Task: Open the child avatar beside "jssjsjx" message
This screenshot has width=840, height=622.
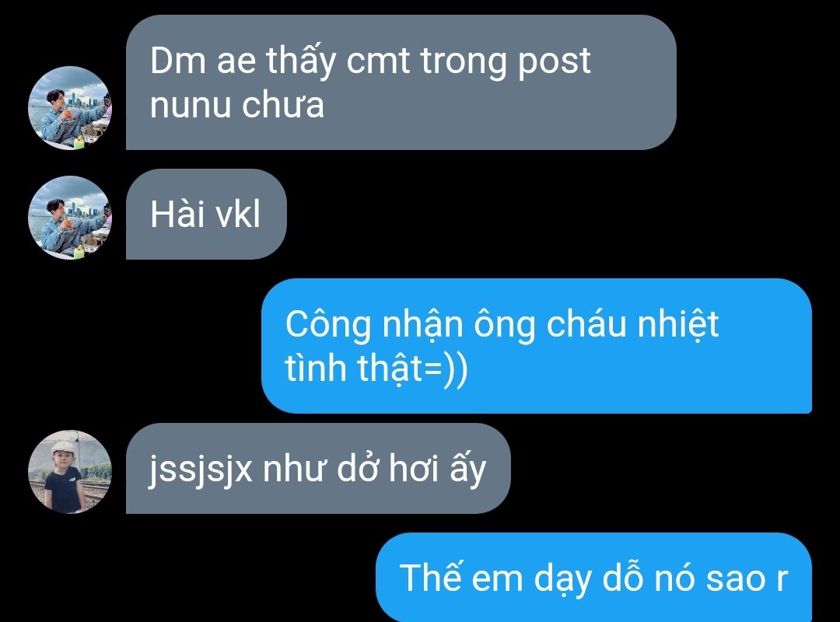Action: click(70, 471)
